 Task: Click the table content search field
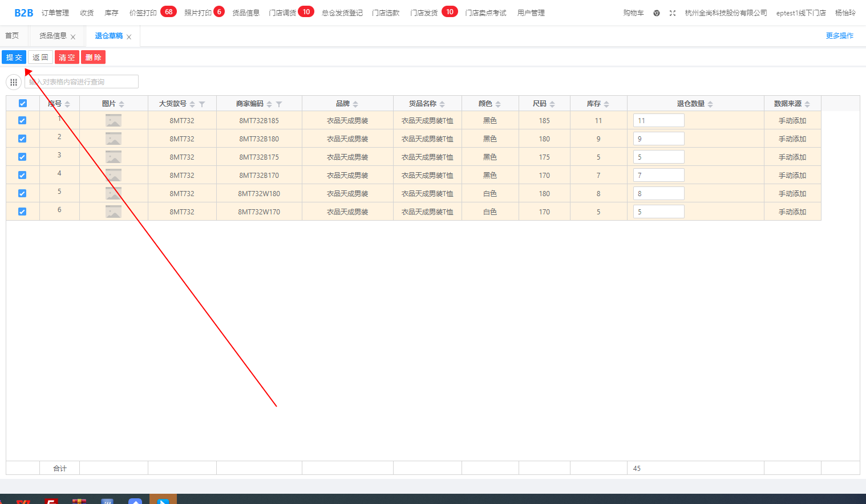pos(83,82)
